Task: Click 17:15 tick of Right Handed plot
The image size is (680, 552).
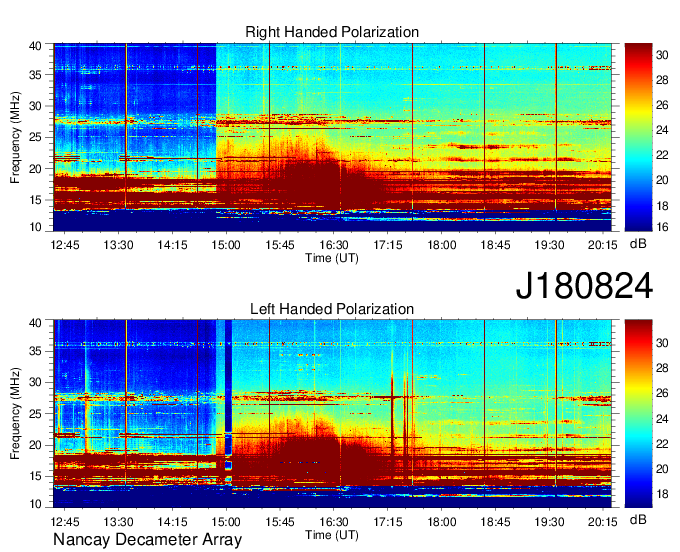Action: 388,245
